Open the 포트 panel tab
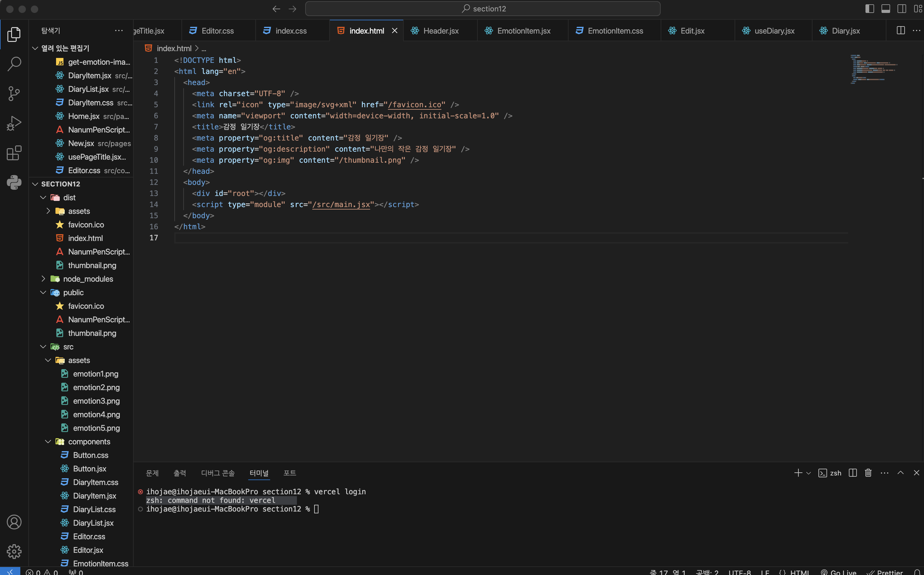Image resolution: width=924 pixels, height=575 pixels. pos(290,473)
